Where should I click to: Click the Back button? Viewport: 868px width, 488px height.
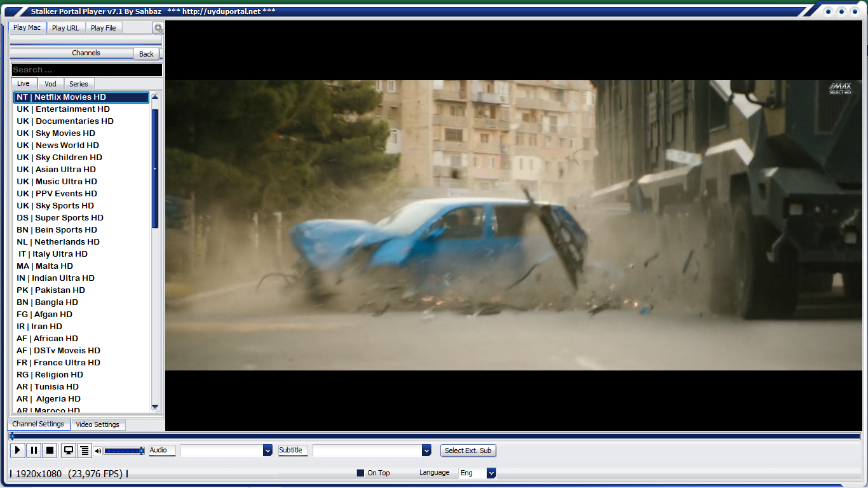click(146, 54)
